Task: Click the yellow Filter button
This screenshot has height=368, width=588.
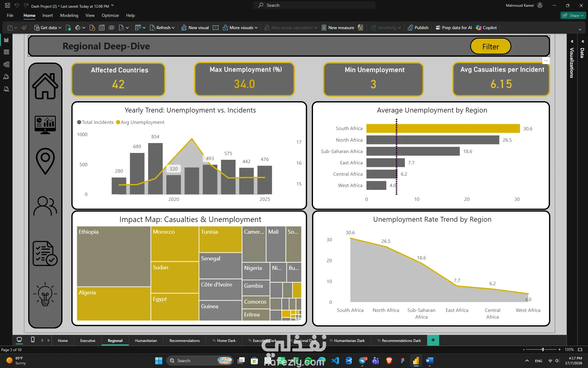Action: coord(491,46)
